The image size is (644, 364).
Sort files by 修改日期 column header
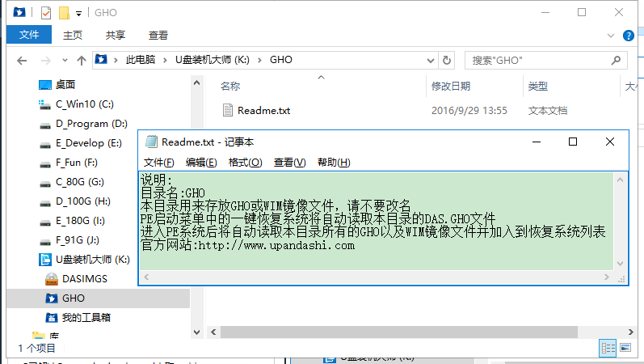(451, 86)
